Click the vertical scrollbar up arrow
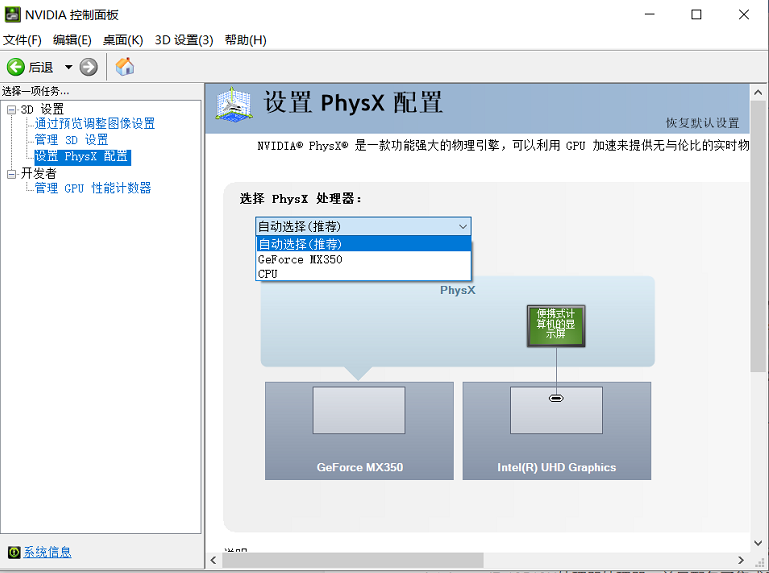Screen dimensions: 769x573 [x=758, y=92]
